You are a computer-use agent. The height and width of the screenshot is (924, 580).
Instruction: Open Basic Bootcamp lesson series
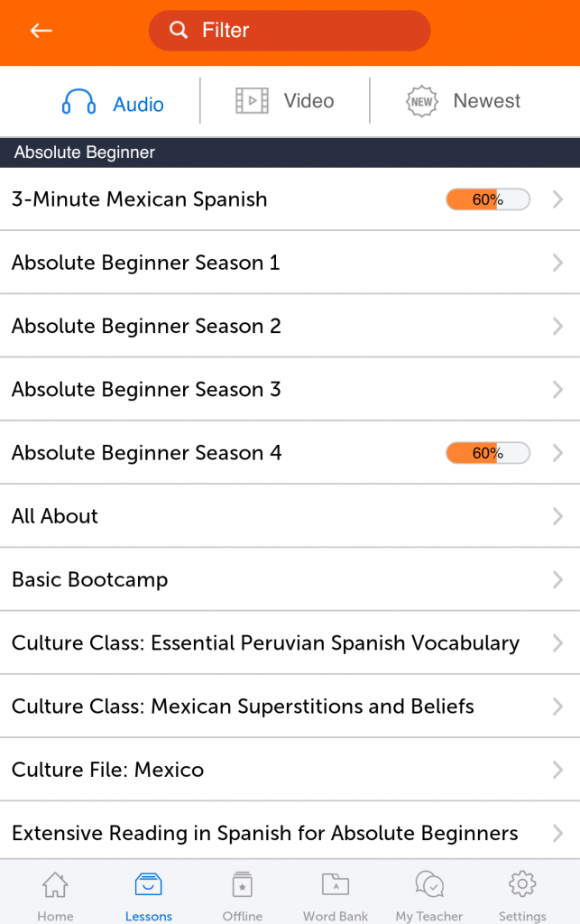tap(290, 579)
